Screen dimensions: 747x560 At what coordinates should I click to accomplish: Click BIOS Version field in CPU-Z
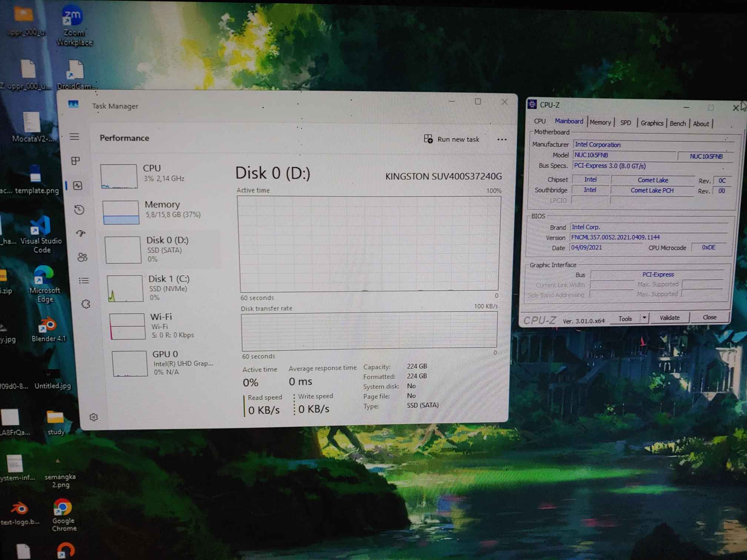coord(648,237)
